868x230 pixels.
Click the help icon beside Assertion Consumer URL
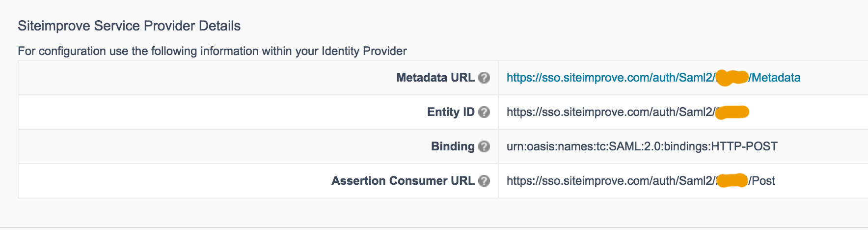point(484,181)
